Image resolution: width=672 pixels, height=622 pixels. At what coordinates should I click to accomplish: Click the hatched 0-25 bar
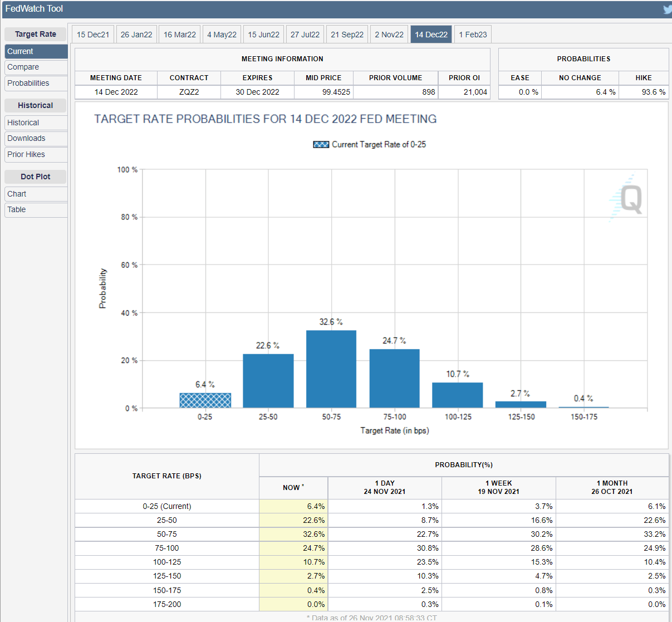(205, 400)
